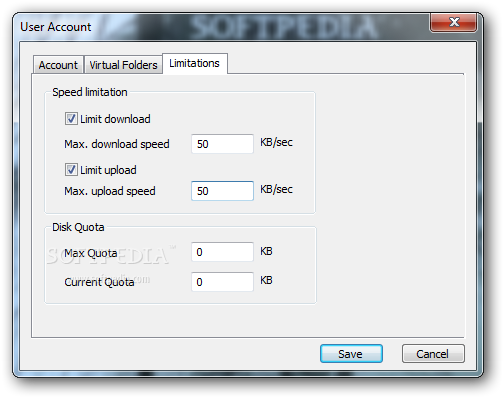This screenshot has width=504, height=398.
Task: Click the Max Quota input field
Action: tap(222, 252)
